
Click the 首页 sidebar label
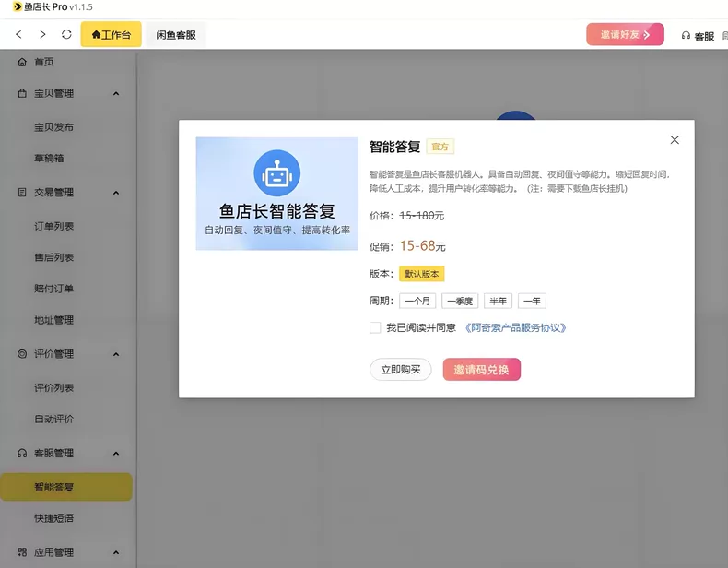point(44,62)
